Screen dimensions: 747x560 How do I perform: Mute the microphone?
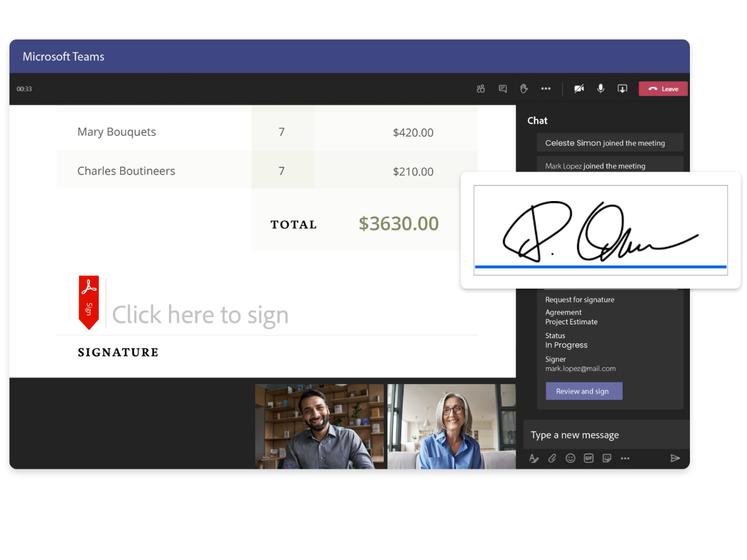tap(601, 89)
